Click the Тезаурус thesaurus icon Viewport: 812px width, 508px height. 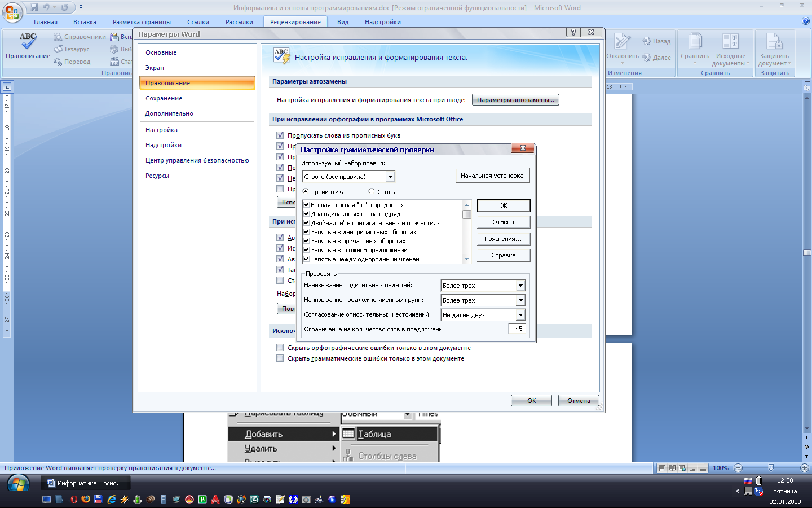pos(58,49)
